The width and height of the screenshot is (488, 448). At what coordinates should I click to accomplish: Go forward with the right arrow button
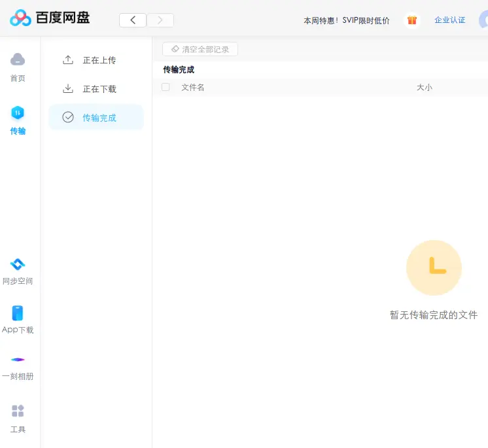(160, 20)
